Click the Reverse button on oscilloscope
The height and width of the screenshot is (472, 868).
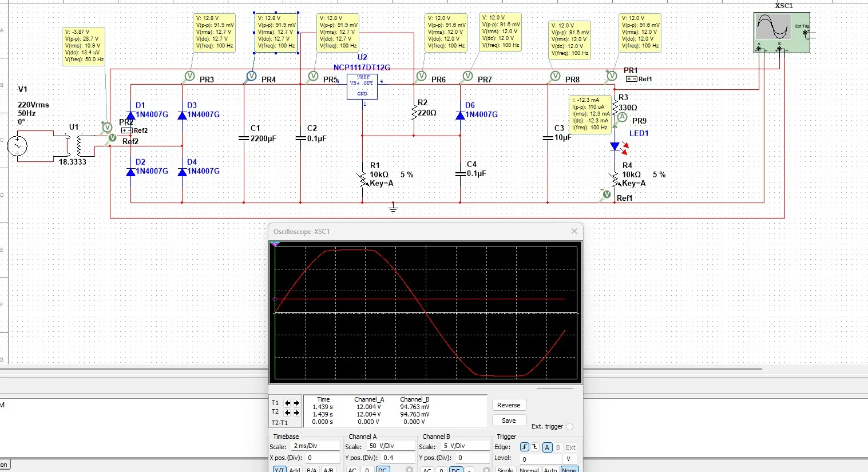(x=509, y=405)
